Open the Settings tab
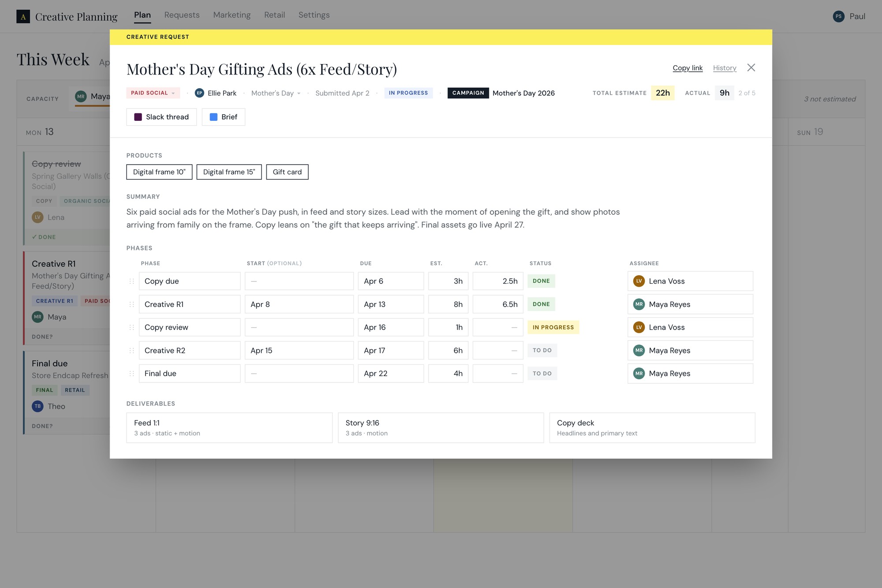 pos(314,15)
